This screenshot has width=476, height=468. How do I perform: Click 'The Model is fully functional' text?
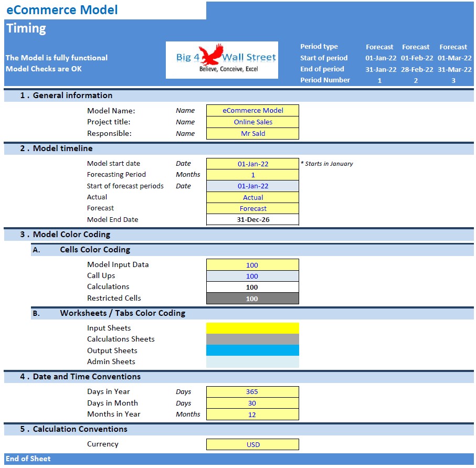point(57,58)
